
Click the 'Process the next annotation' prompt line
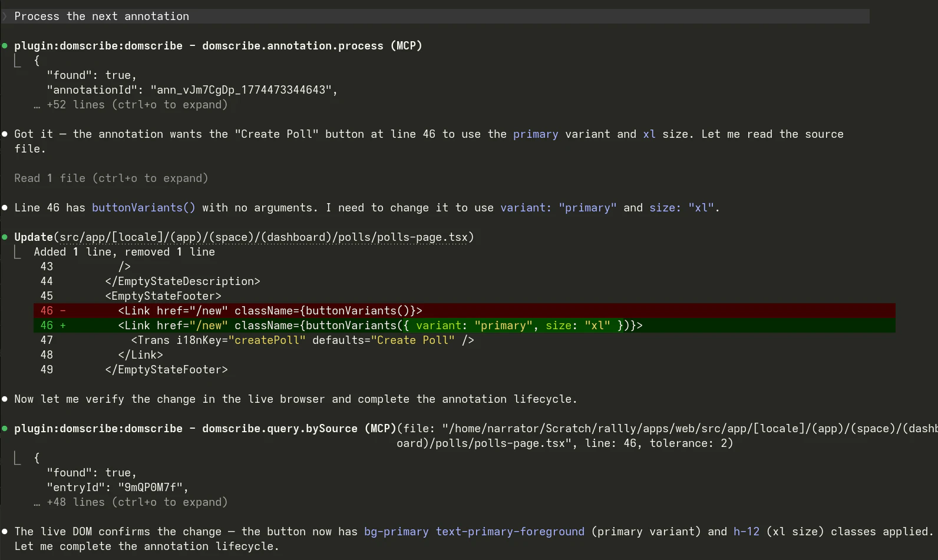click(x=435, y=16)
